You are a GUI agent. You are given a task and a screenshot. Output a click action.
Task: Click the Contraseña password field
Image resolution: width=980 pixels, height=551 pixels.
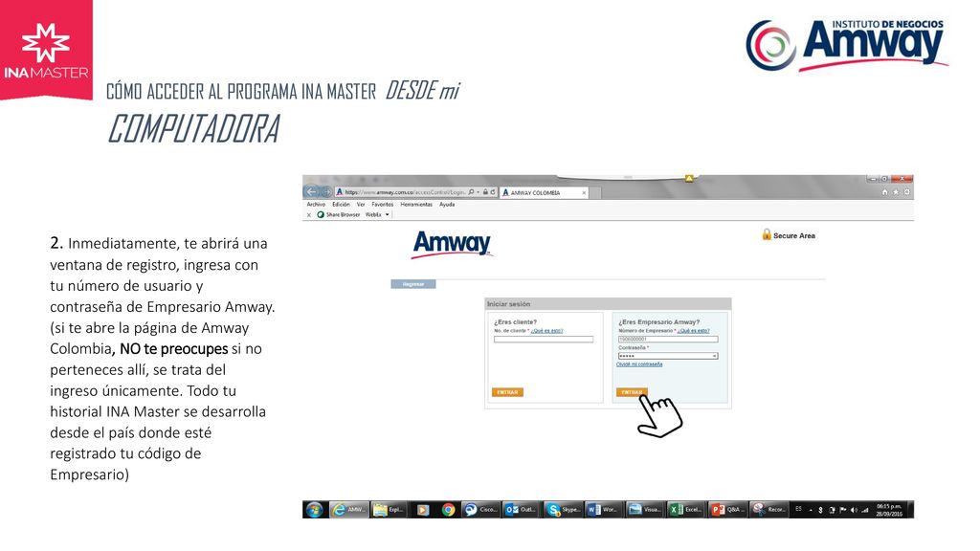click(x=667, y=356)
